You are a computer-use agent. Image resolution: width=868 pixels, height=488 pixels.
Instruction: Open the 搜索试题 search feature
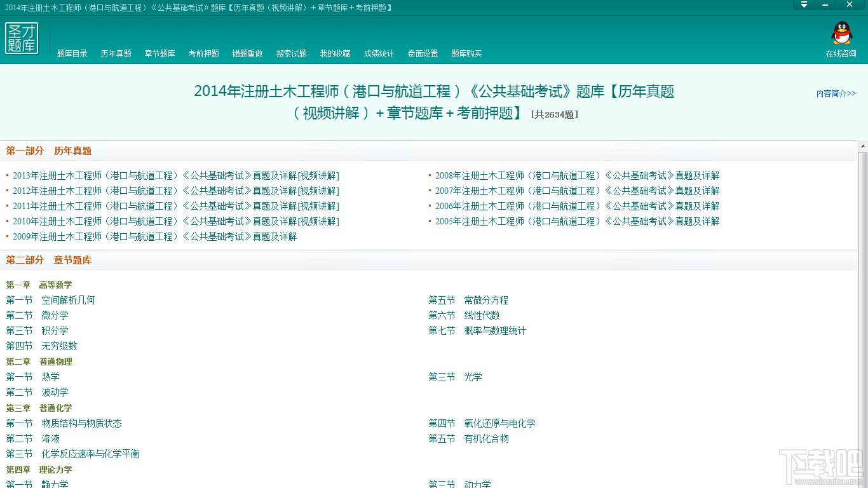[291, 53]
